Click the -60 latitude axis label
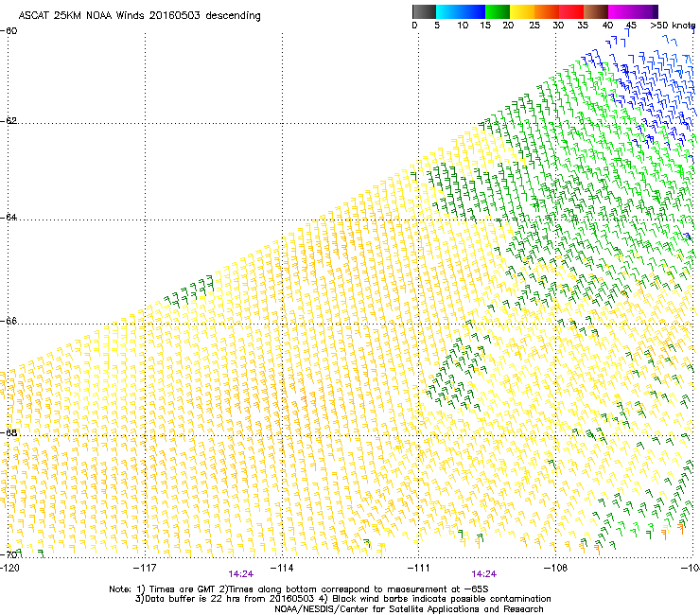 [x=9, y=31]
